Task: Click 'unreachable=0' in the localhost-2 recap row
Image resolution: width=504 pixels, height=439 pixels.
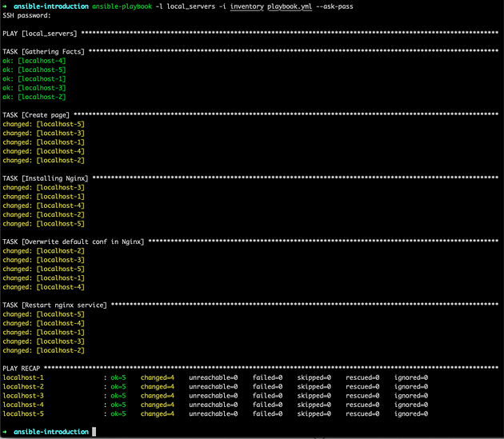Action: (214, 386)
